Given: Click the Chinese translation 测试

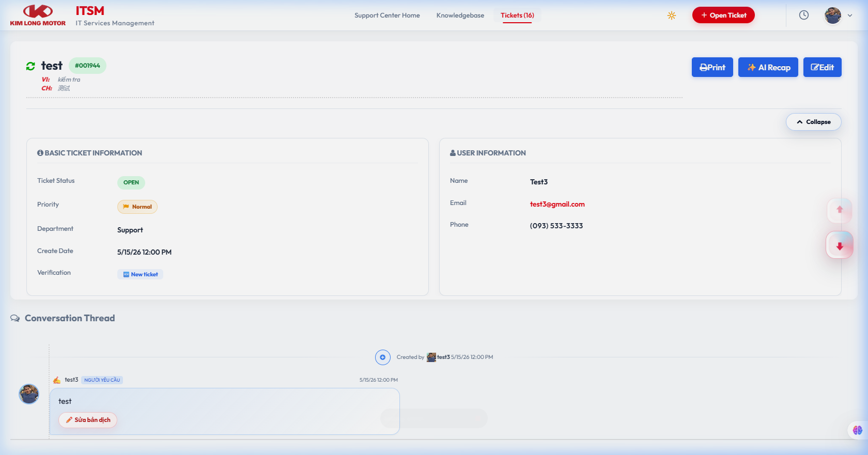Looking at the screenshot, I should pyautogui.click(x=64, y=88).
